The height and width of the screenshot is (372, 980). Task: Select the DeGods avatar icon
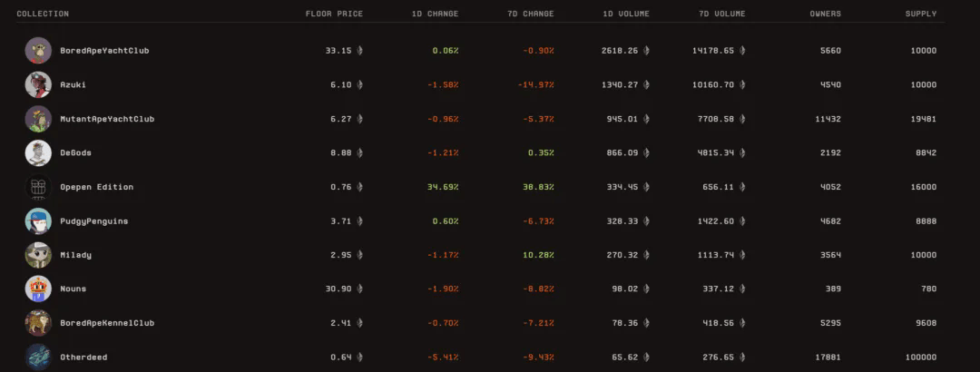click(38, 152)
